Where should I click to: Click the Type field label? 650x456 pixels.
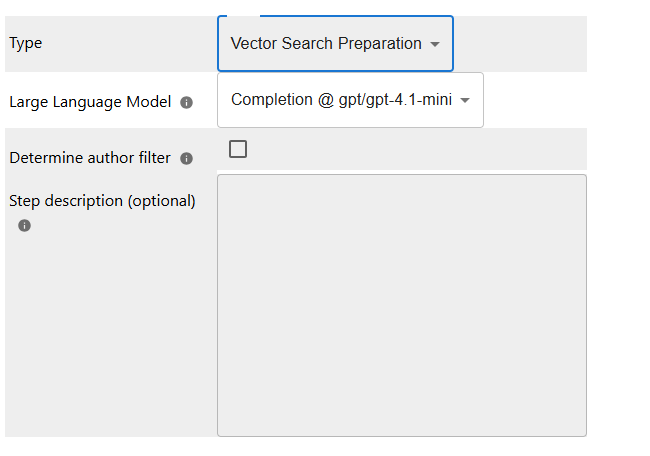[x=26, y=43]
